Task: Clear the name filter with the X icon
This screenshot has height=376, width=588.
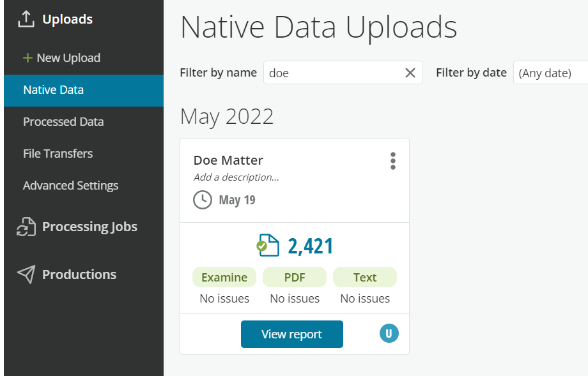Action: tap(410, 73)
